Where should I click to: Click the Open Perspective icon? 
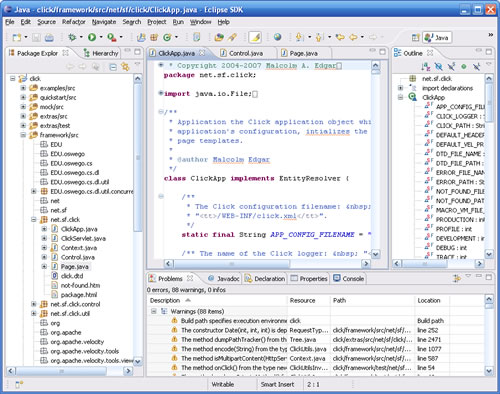tap(415, 37)
